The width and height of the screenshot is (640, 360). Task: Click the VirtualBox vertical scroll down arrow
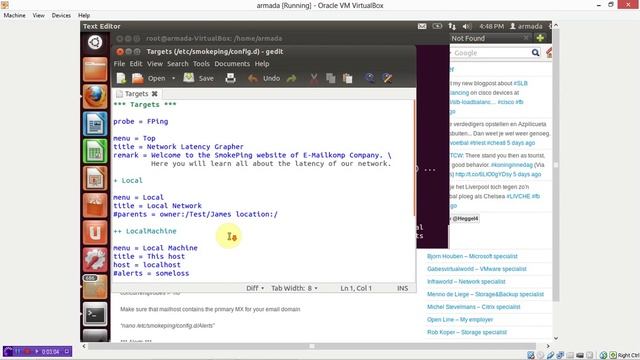pyautogui.click(x=556, y=338)
